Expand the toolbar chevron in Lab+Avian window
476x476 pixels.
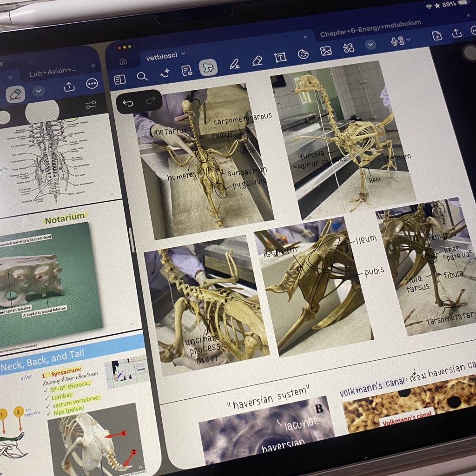click(x=39, y=91)
